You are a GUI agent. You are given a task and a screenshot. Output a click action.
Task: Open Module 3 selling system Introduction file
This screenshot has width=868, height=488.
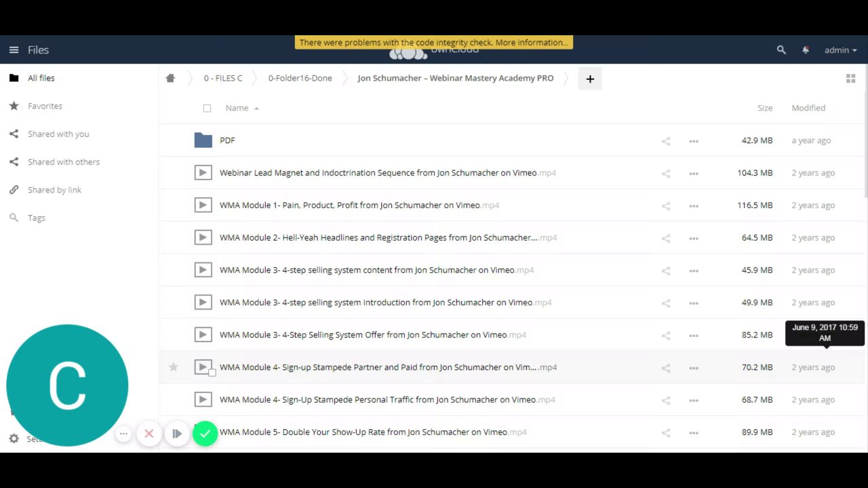[x=385, y=302]
